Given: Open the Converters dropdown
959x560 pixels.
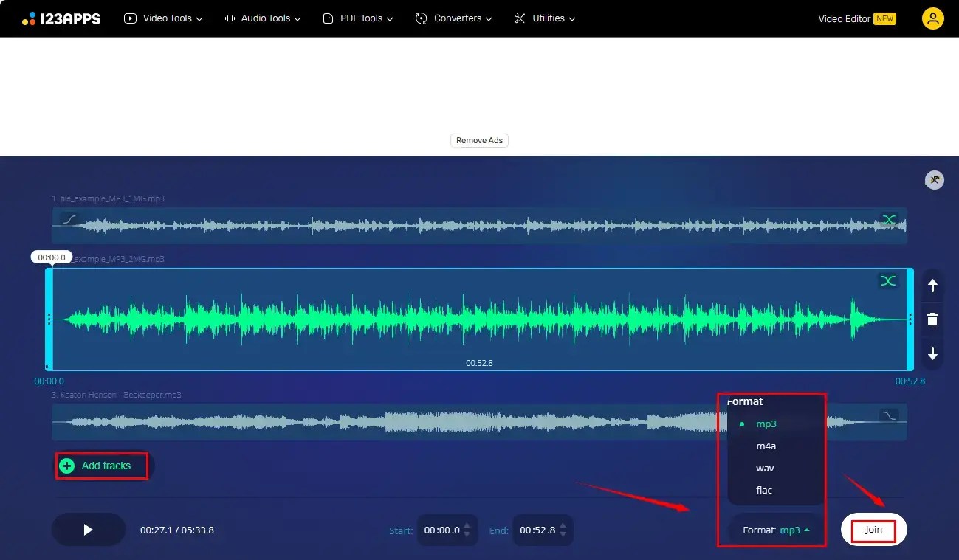Looking at the screenshot, I should coord(453,18).
